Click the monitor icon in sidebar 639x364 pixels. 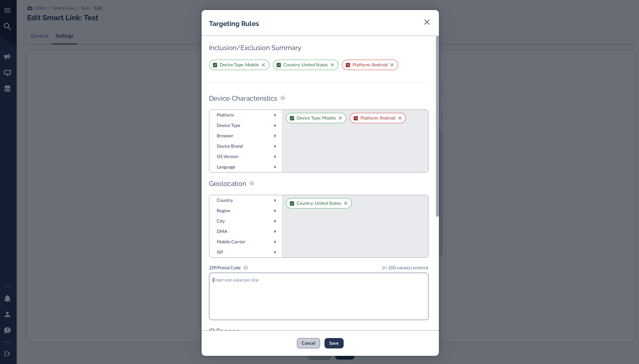tap(7, 73)
